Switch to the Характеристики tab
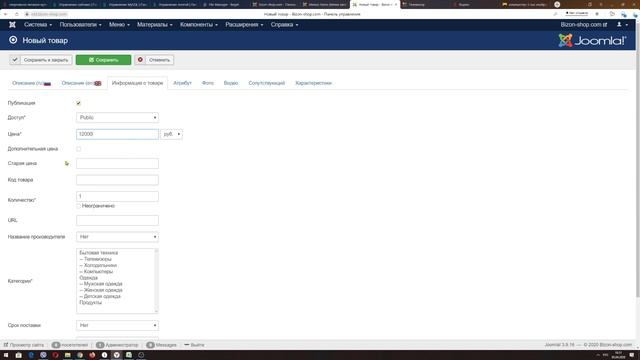Image resolution: width=640 pixels, height=360 pixels. coord(313,83)
